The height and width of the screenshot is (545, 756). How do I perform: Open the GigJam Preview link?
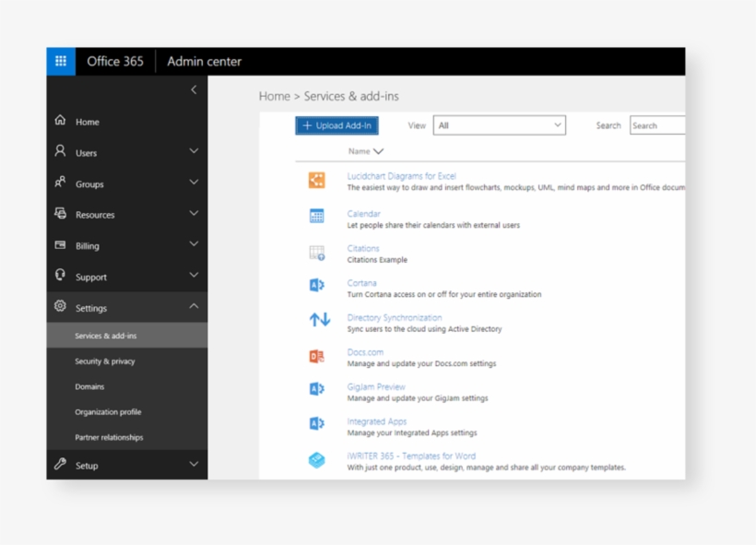[376, 386]
